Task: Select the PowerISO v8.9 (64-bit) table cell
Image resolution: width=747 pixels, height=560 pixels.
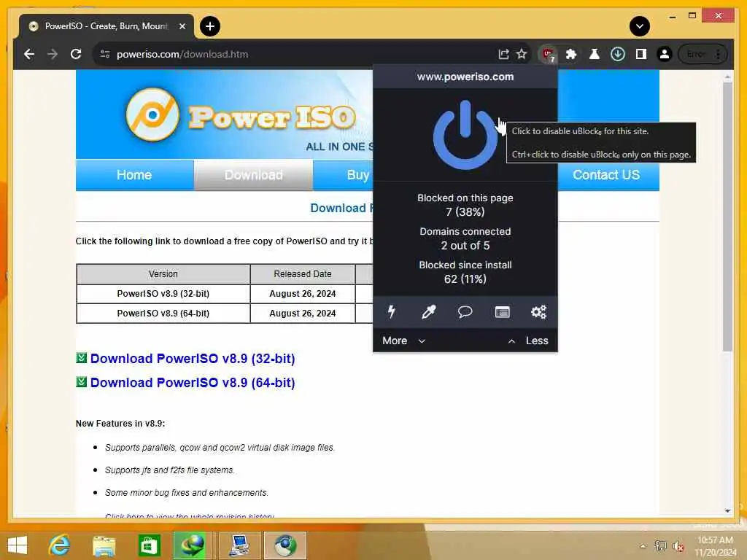Action: pos(163,314)
